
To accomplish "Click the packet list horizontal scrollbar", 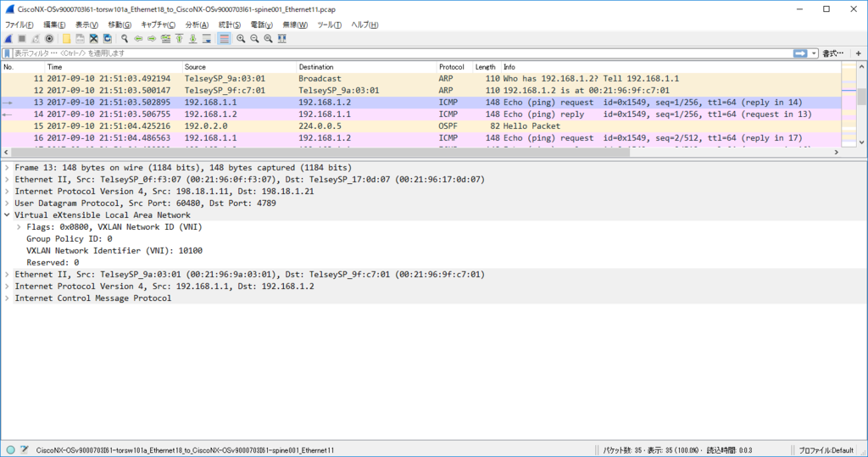I will click(320, 153).
